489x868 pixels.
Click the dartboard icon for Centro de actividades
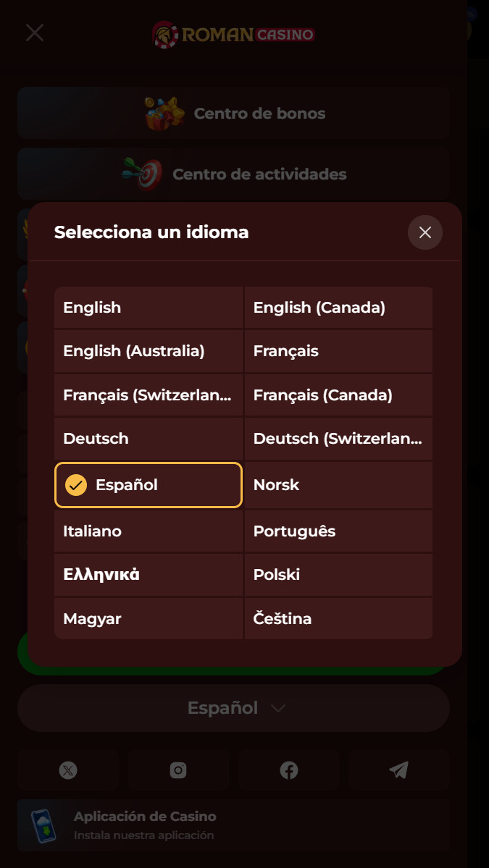(x=143, y=174)
